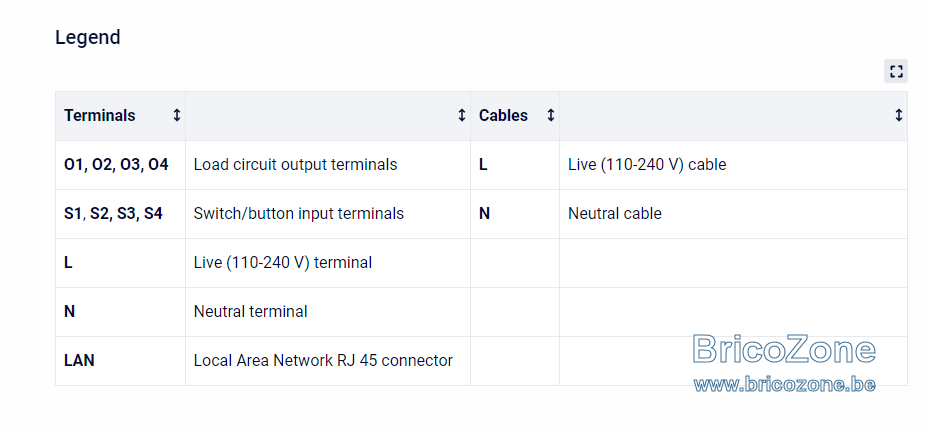The image size is (929, 428).
Task: Sort the terminal descriptions column arrow
Action: coord(462,115)
